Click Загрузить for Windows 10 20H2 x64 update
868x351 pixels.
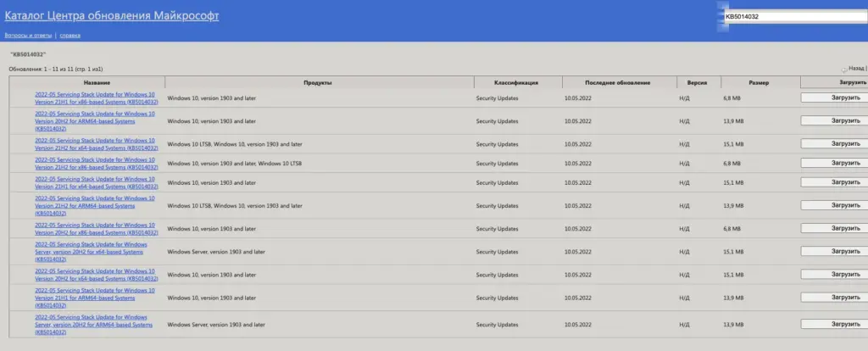tap(834, 275)
